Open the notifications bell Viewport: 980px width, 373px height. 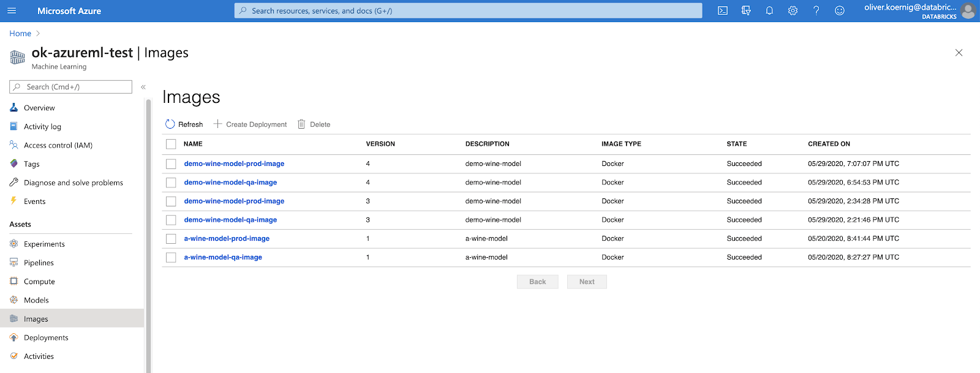769,10
